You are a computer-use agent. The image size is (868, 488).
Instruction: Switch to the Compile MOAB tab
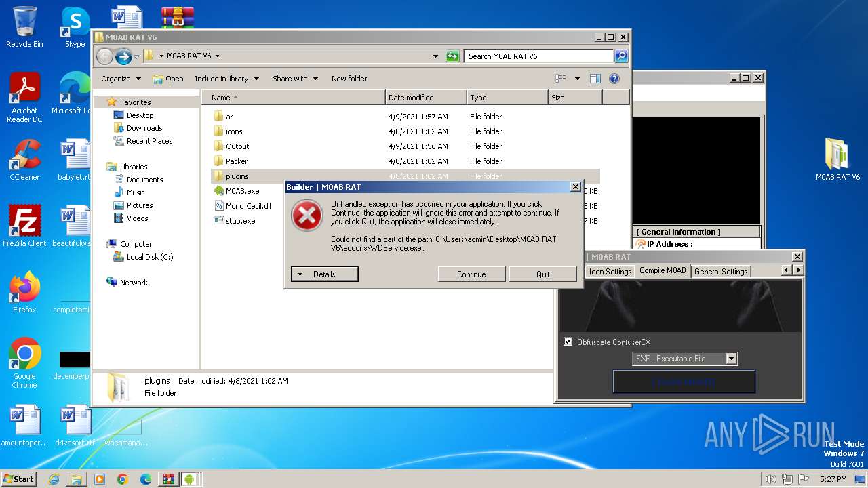coord(663,270)
